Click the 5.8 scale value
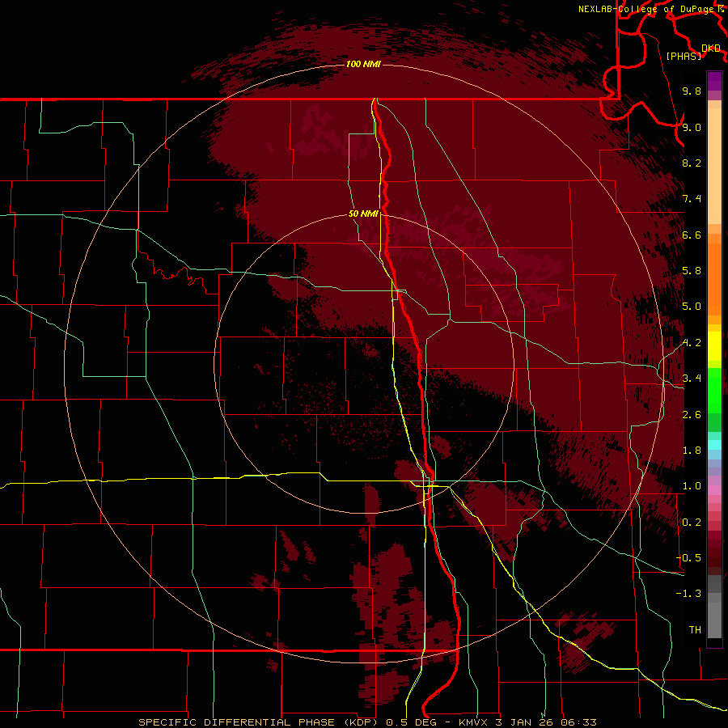 (x=692, y=271)
